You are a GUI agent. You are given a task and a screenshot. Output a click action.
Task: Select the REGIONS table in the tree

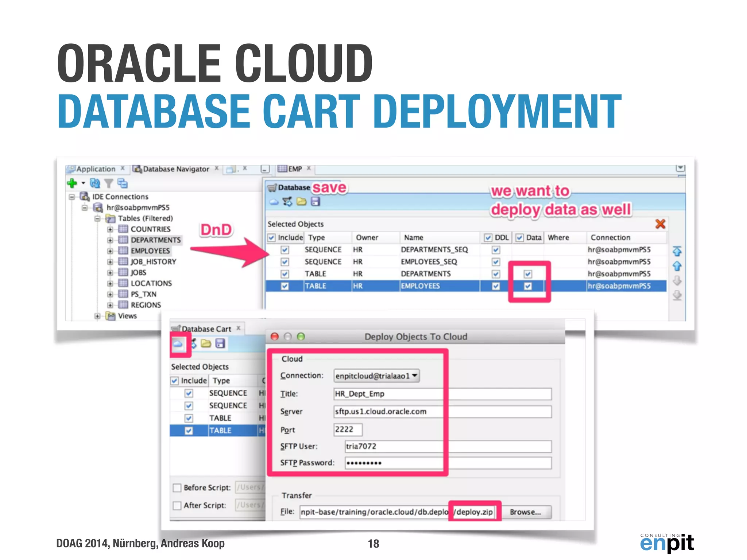pos(146,305)
